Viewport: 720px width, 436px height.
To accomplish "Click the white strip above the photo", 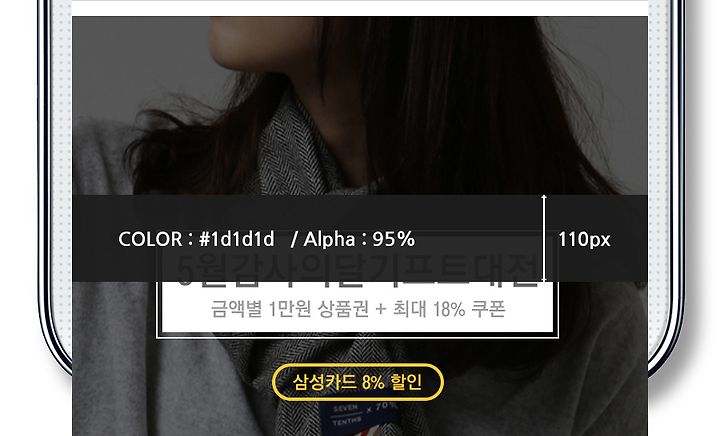I will [x=360, y=8].
